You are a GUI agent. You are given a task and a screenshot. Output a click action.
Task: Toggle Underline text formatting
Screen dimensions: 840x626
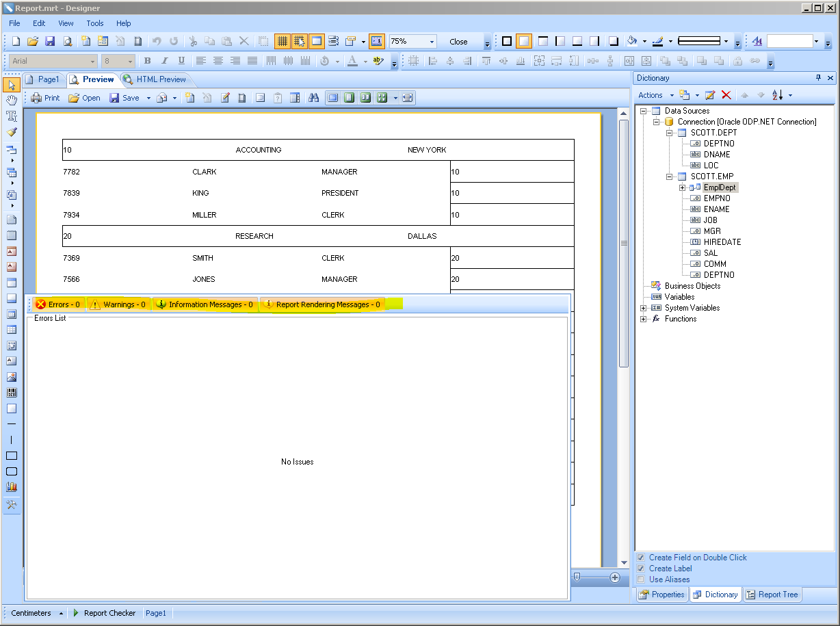pyautogui.click(x=181, y=61)
